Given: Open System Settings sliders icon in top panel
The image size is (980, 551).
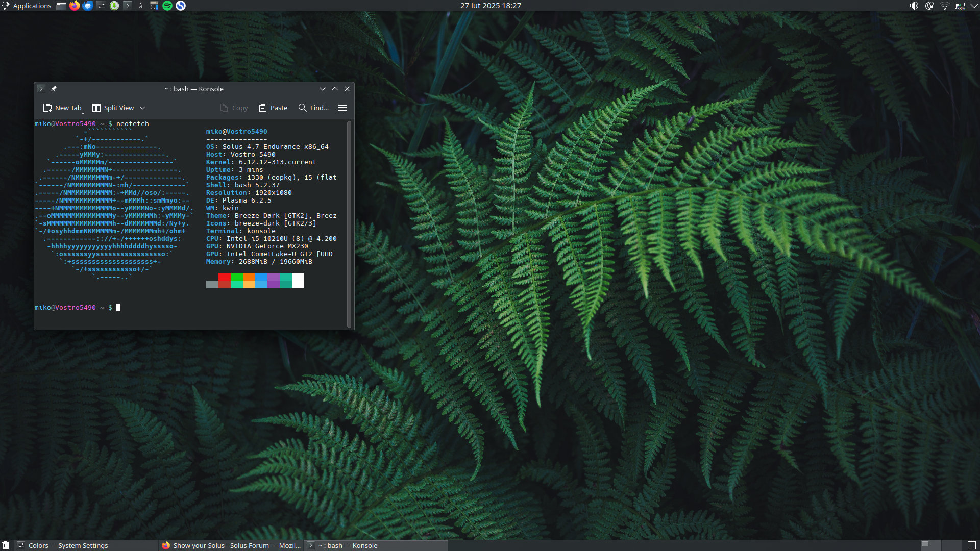Looking at the screenshot, I should coord(101,6).
